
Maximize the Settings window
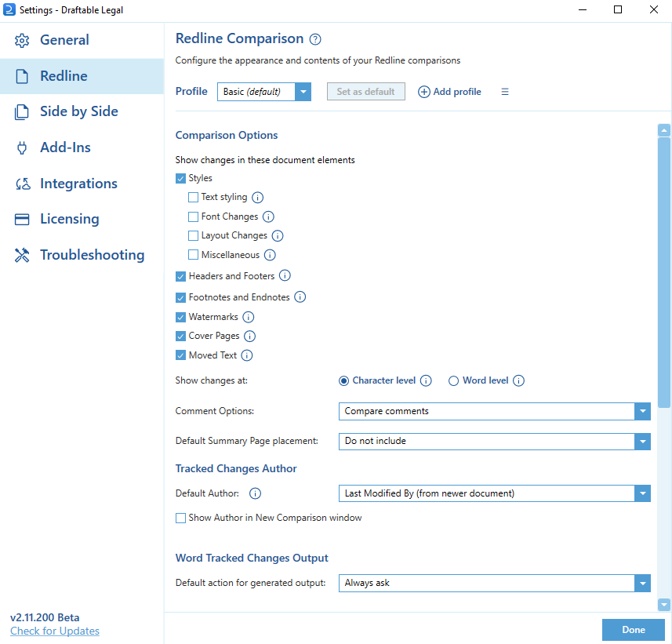618,9
